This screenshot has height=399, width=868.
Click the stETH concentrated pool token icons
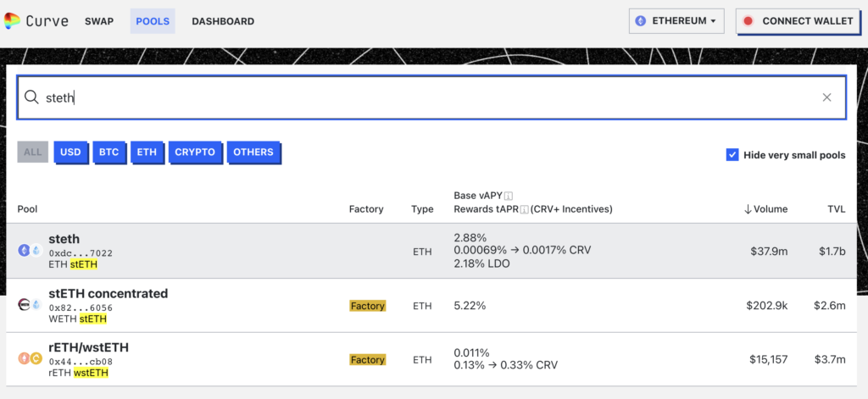(30, 305)
